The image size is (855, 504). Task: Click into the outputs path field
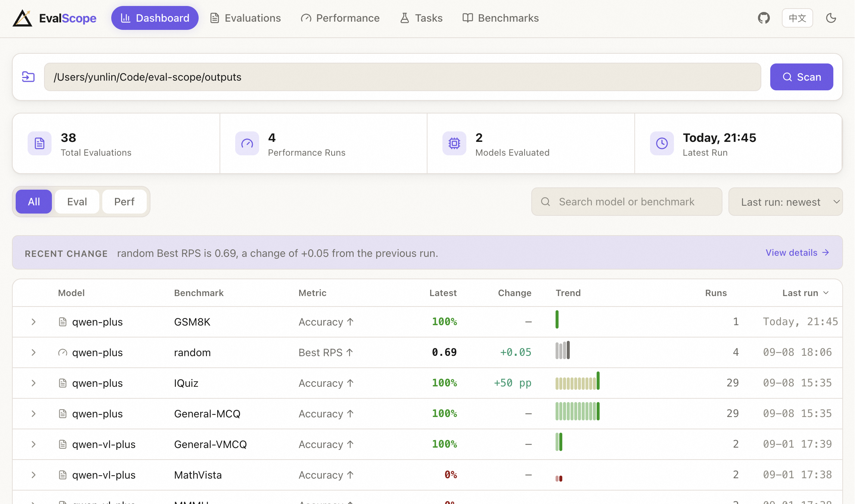click(402, 77)
